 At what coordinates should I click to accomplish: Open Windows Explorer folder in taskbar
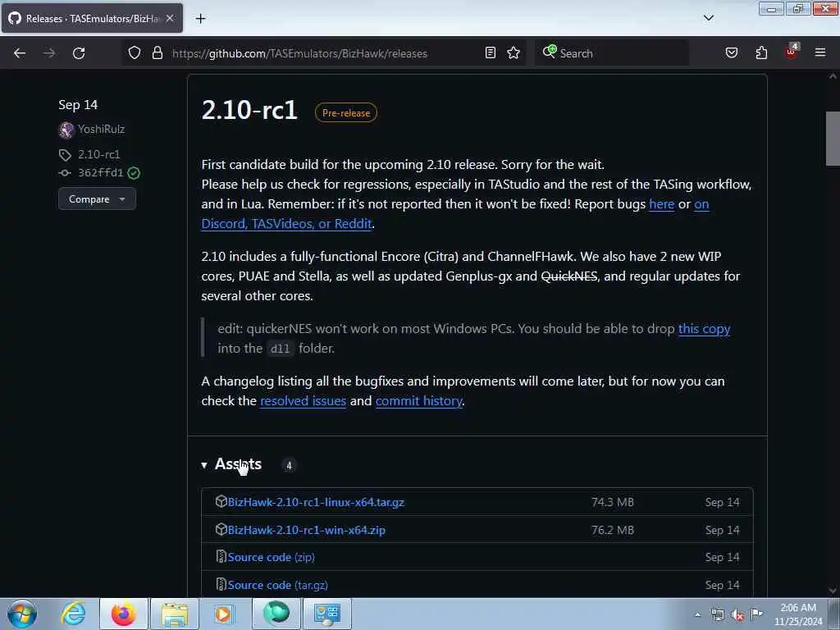pos(175,614)
